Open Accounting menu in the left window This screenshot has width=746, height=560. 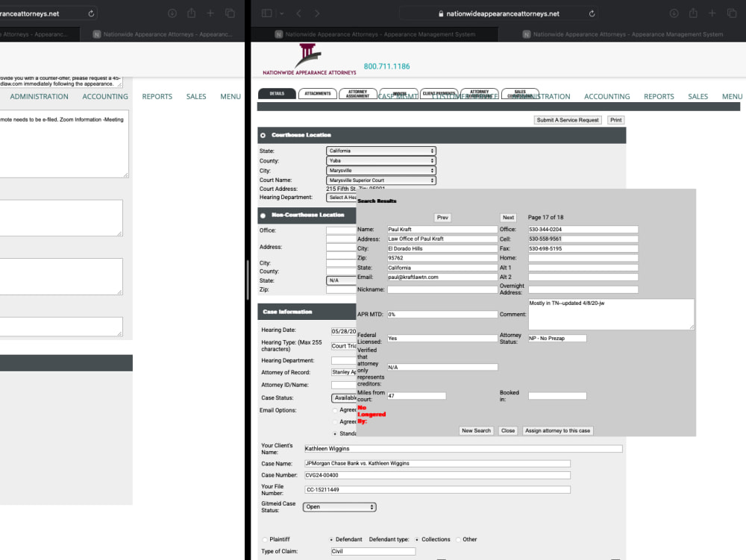105,96
